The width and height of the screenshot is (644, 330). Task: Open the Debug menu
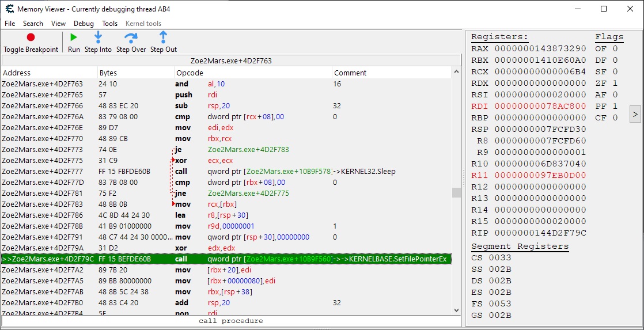click(84, 24)
